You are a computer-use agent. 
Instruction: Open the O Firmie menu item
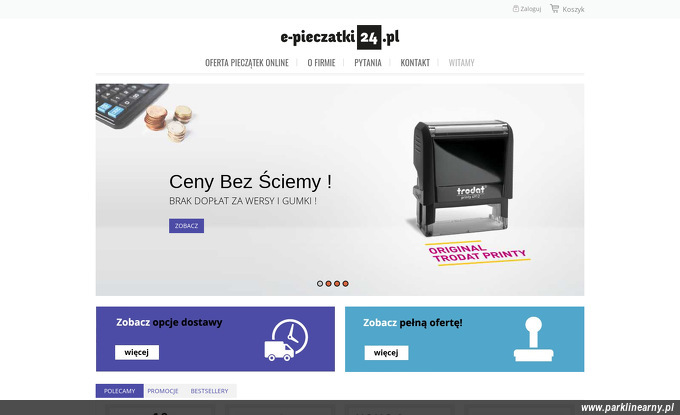(x=321, y=63)
